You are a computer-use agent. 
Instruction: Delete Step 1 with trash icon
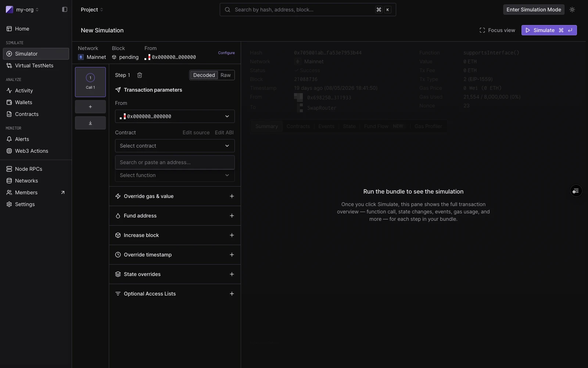(140, 75)
